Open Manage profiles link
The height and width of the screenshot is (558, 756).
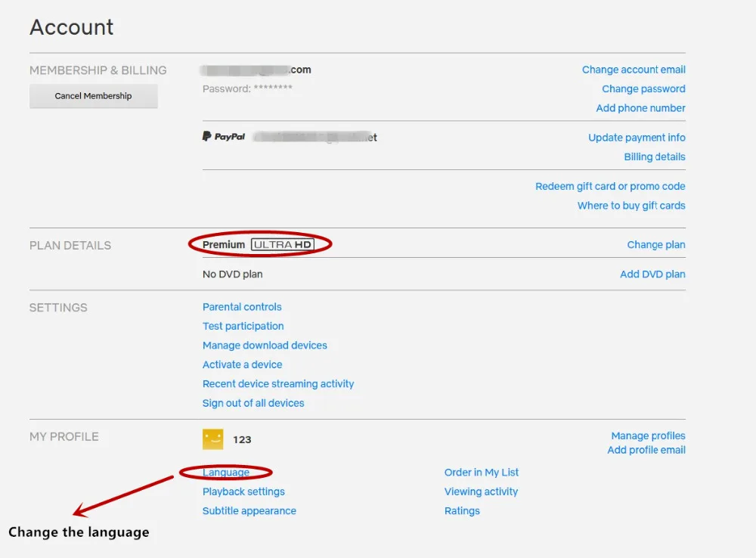tap(649, 436)
